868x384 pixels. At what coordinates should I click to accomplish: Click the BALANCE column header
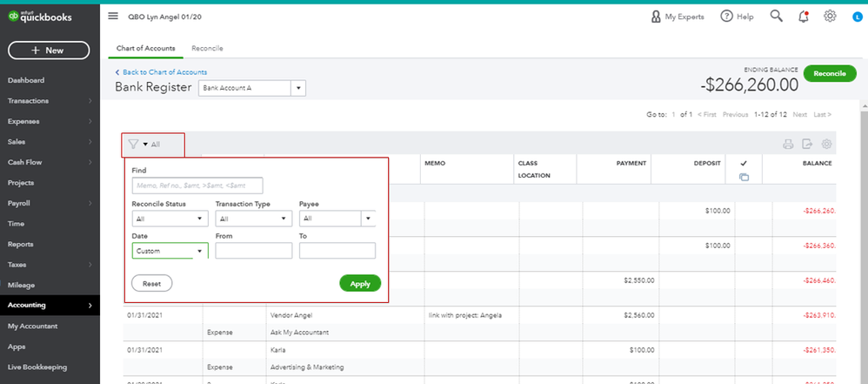coord(817,164)
